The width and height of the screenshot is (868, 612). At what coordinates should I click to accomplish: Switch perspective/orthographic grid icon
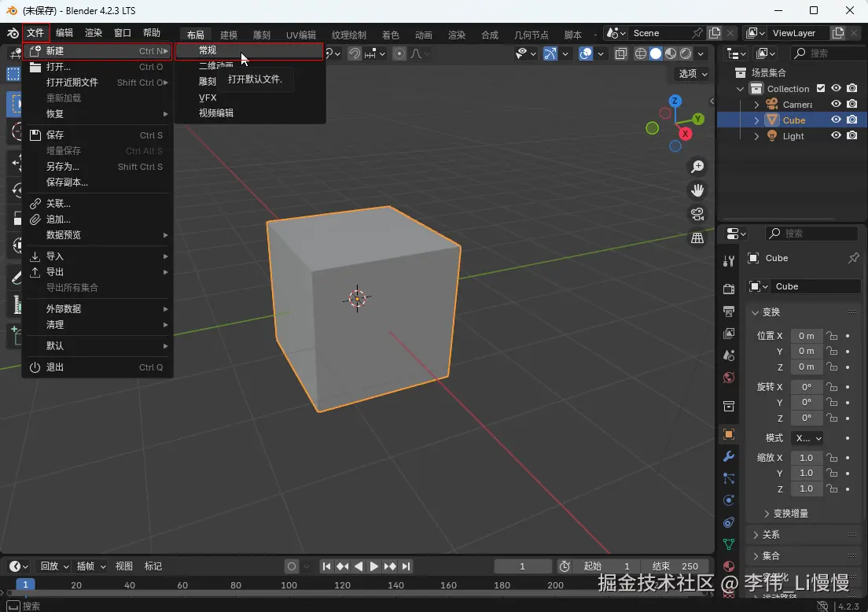(x=697, y=238)
